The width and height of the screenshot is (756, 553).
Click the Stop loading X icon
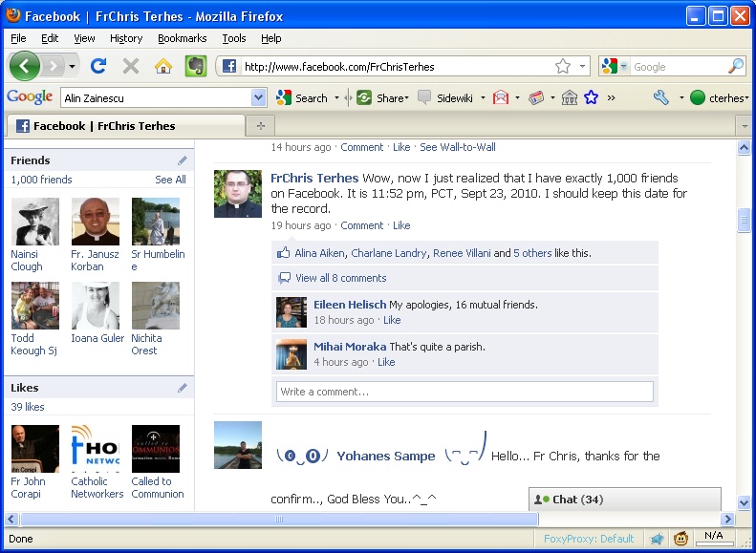[x=131, y=66]
